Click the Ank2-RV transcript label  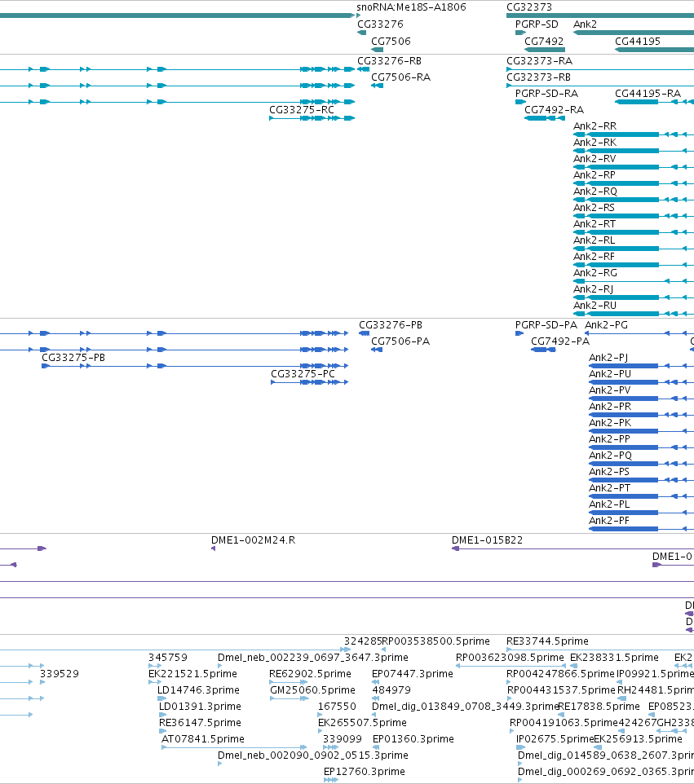tap(595, 158)
